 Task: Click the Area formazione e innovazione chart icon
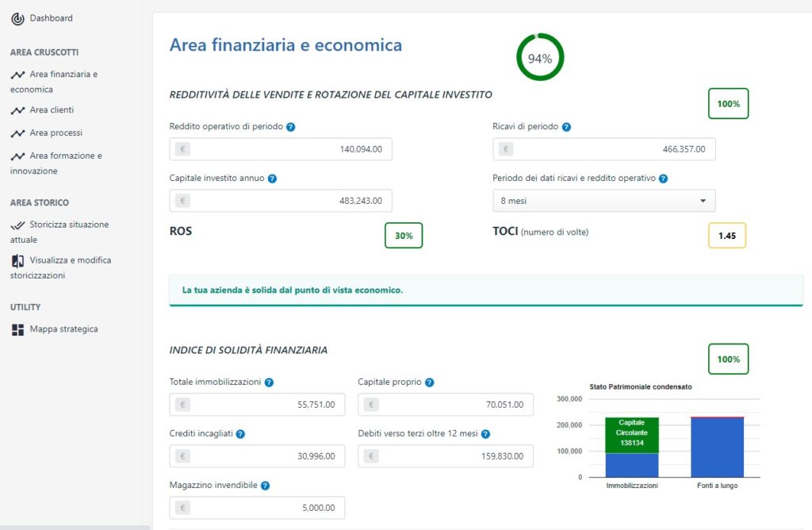pos(17,156)
